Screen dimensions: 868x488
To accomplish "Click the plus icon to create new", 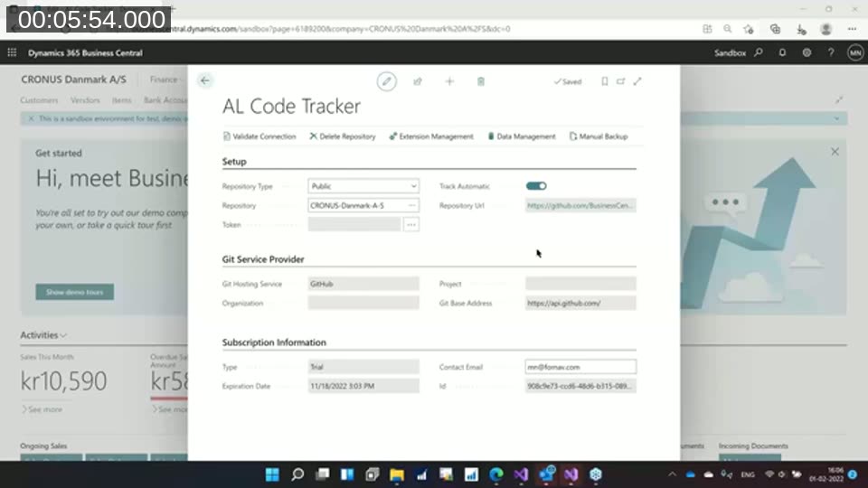I will coord(449,81).
